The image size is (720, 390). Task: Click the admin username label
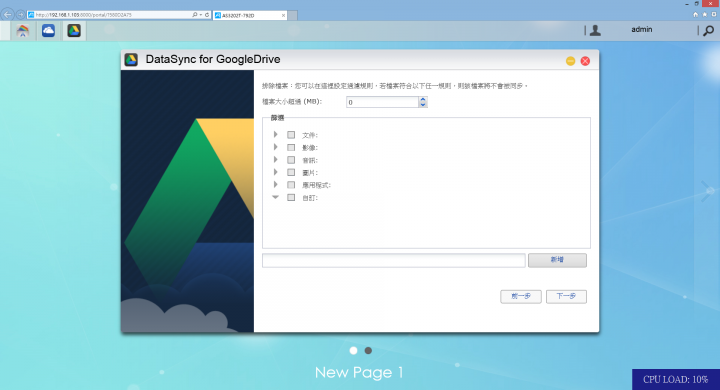[x=641, y=29]
